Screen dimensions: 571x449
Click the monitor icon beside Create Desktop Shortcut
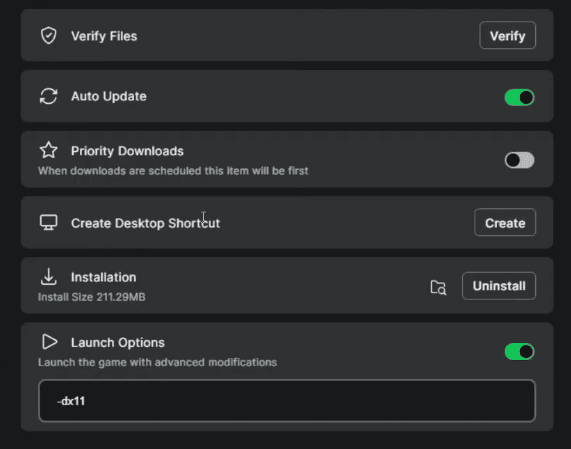[x=48, y=222]
